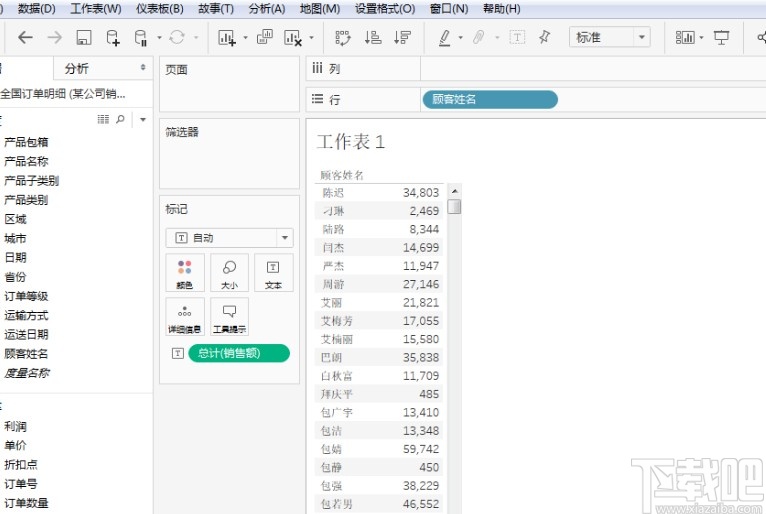This screenshot has height=514, width=766.
Task: Open the 窗口(N) menu
Action: tap(449, 9)
